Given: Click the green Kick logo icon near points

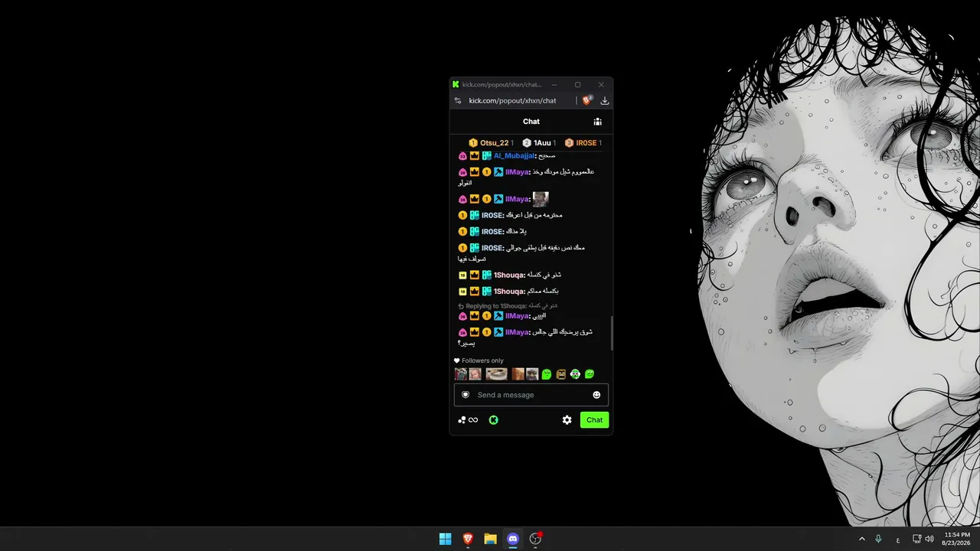Looking at the screenshot, I should 494,420.
